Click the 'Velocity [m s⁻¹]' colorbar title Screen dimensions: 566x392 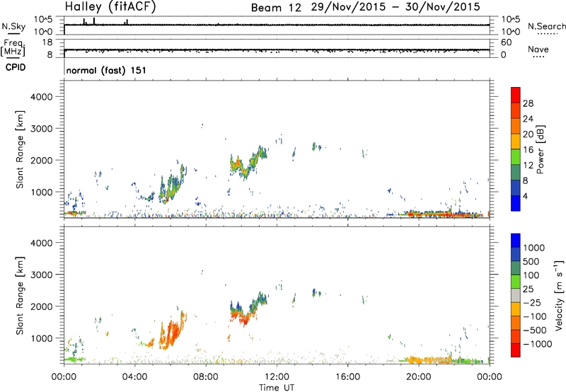coord(559,296)
